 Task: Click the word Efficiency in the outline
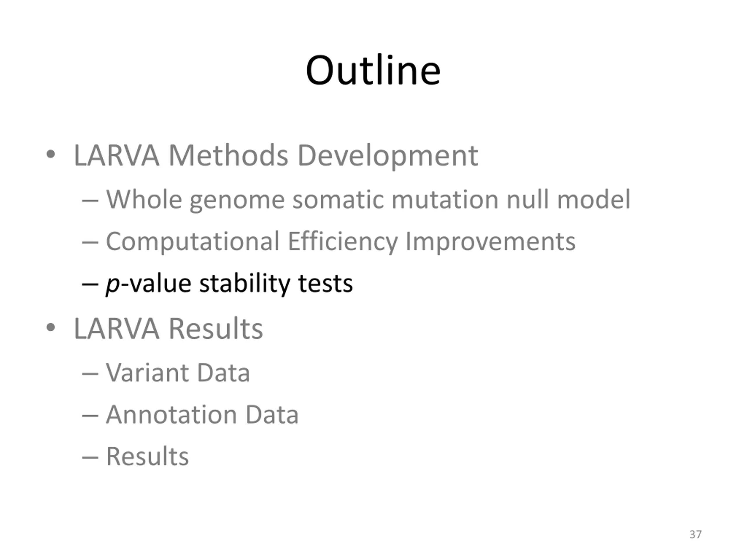[343, 241]
